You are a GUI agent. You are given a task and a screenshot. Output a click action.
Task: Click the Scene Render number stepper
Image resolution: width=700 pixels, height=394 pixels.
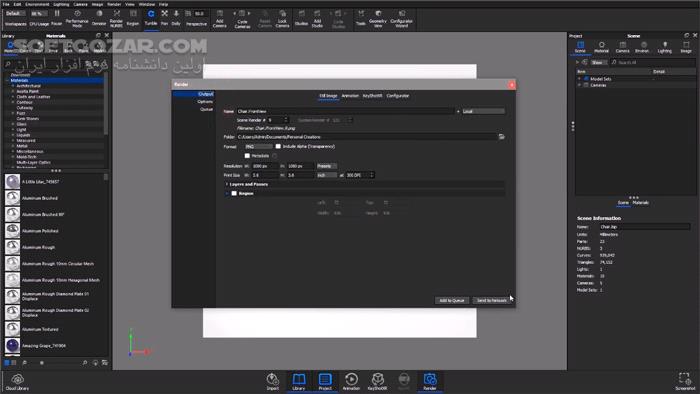coord(278,120)
